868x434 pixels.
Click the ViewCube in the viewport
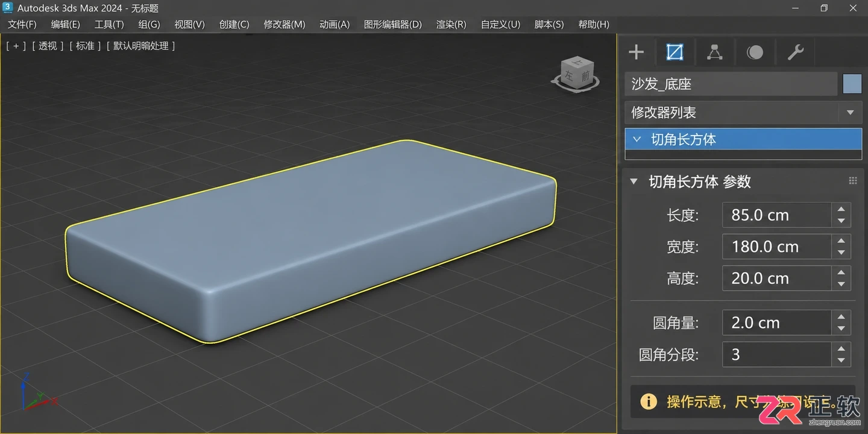576,74
